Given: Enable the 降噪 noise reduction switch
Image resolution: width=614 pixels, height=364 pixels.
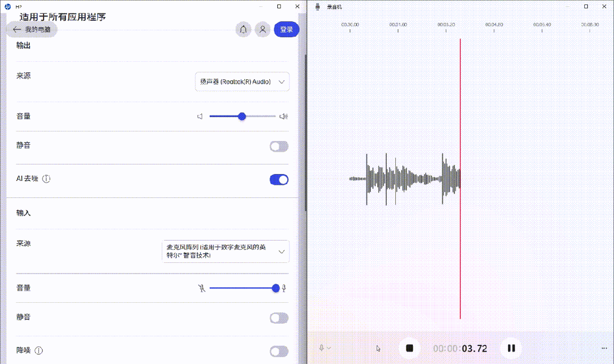Looking at the screenshot, I should (279, 351).
